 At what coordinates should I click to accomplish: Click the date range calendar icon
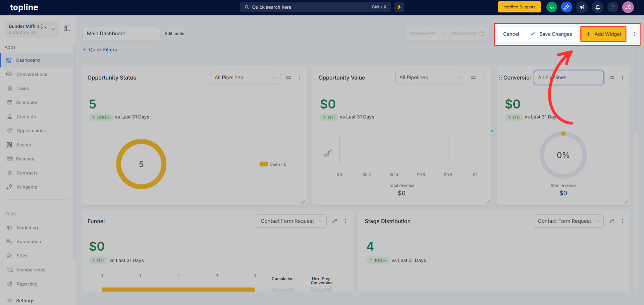[482, 34]
